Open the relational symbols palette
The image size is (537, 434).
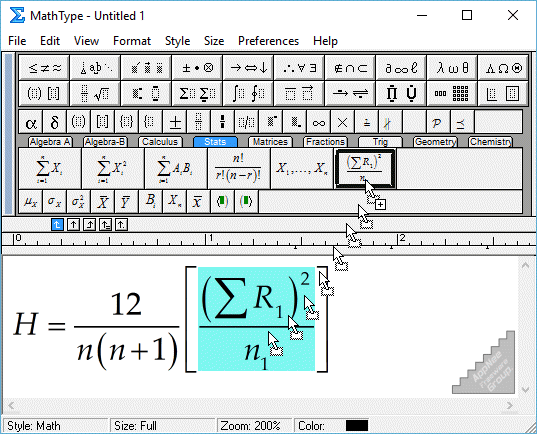click(x=44, y=68)
